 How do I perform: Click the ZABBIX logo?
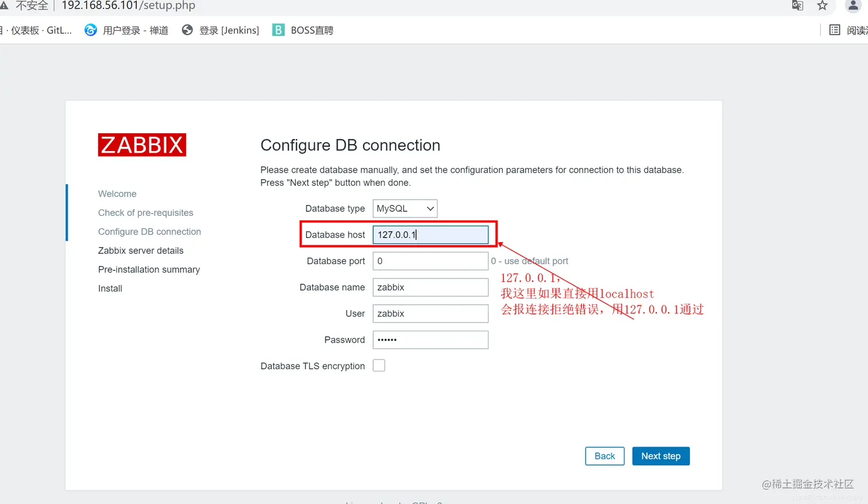pos(142,145)
